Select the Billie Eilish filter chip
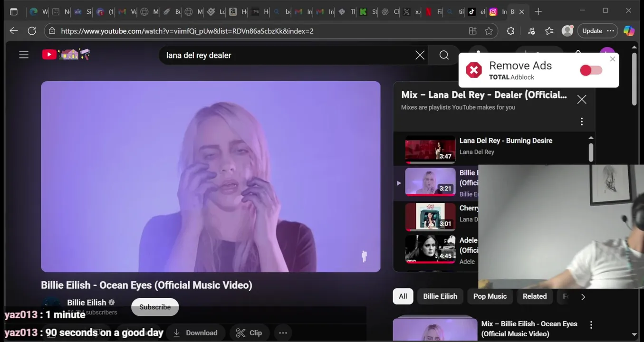 pyautogui.click(x=440, y=296)
